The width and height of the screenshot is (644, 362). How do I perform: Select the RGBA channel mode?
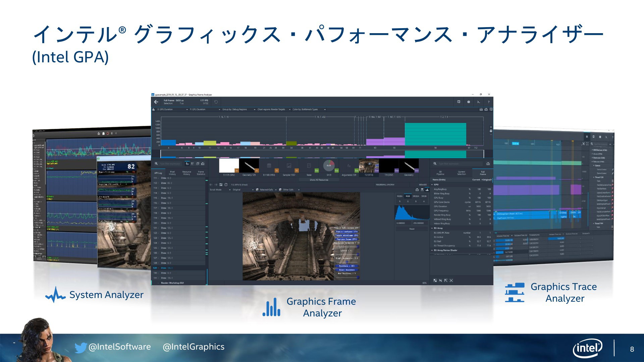pyautogui.click(x=400, y=196)
